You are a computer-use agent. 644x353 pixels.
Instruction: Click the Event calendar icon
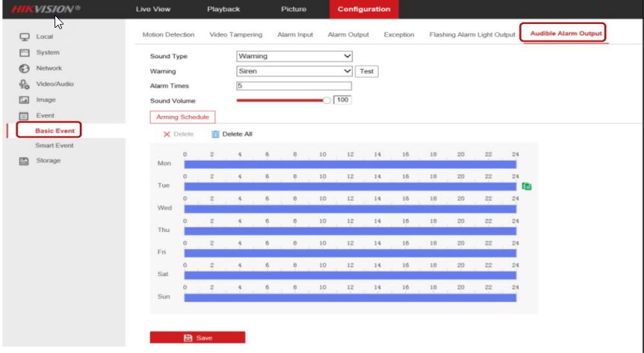[x=24, y=116]
